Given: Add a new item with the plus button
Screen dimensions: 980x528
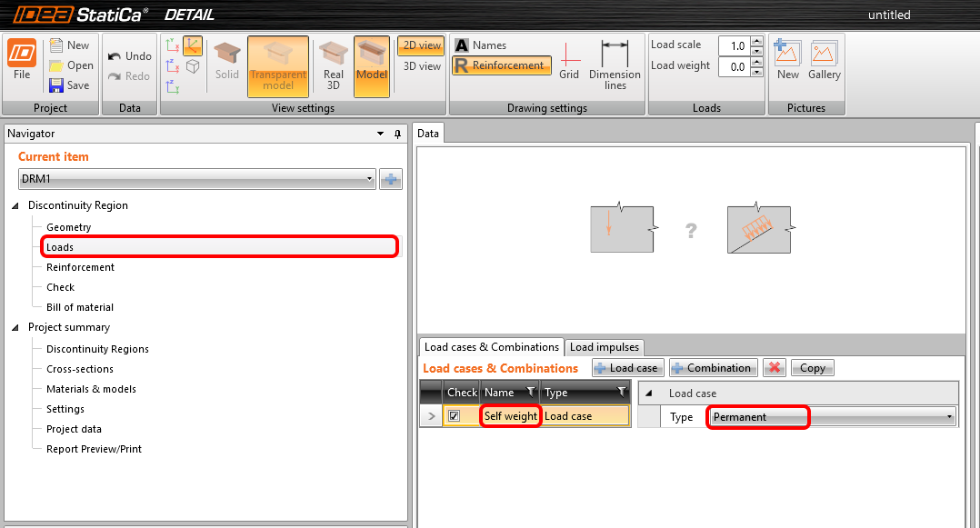Looking at the screenshot, I should click(x=391, y=179).
